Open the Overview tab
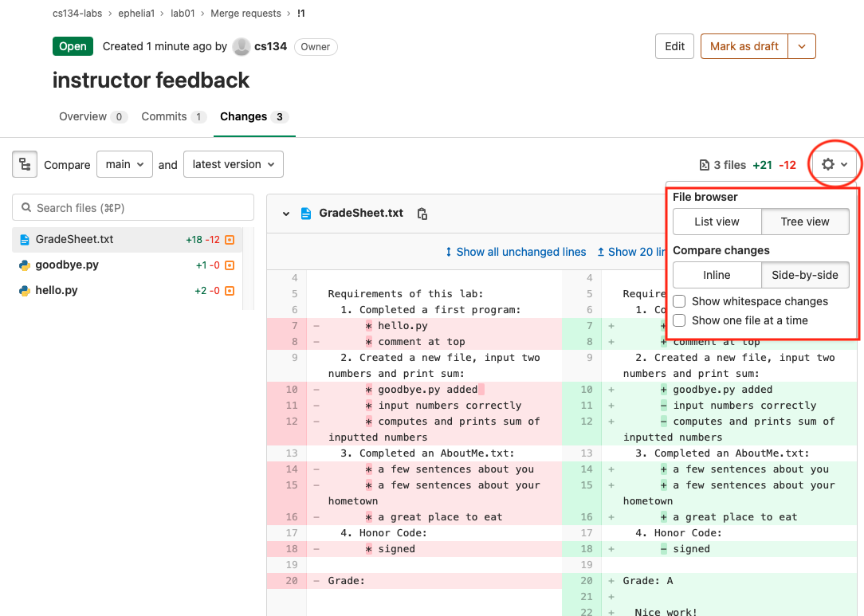 tap(92, 117)
